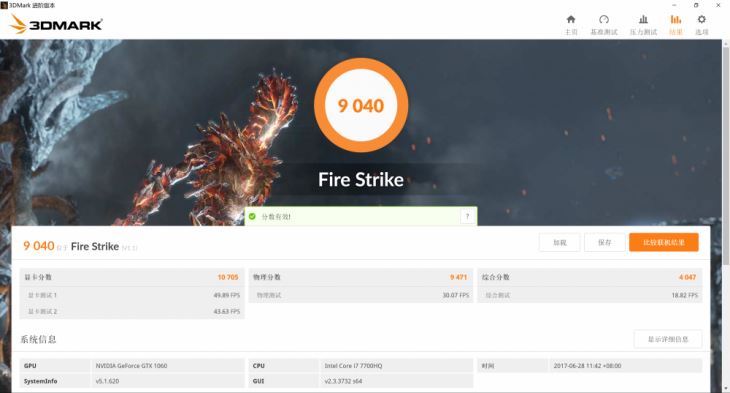Click the Physics score (物理分数) label
The width and height of the screenshot is (730, 393).
[x=267, y=277]
